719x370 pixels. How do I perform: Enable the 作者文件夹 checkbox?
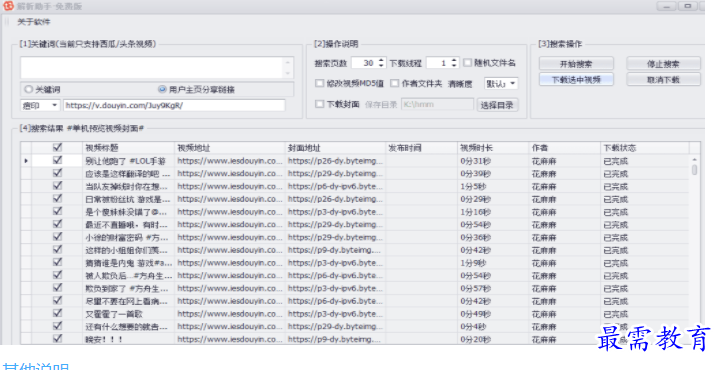pos(394,83)
